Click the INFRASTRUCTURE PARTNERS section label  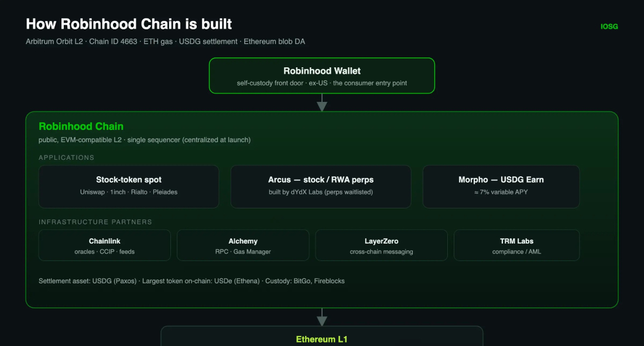tap(95, 222)
